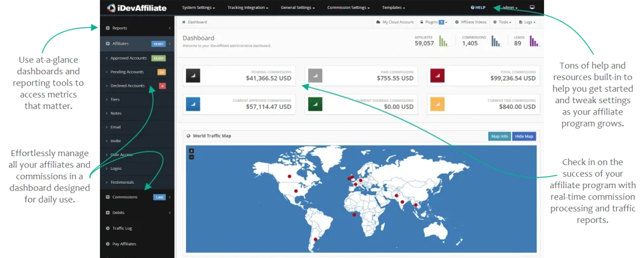
Task: Click the iDevAffiliate logo
Action: (136, 8)
